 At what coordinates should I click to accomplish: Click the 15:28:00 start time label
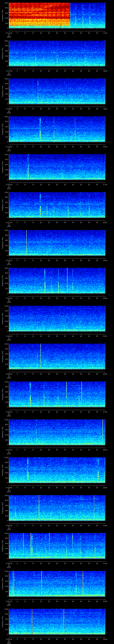(x=9, y=487)
